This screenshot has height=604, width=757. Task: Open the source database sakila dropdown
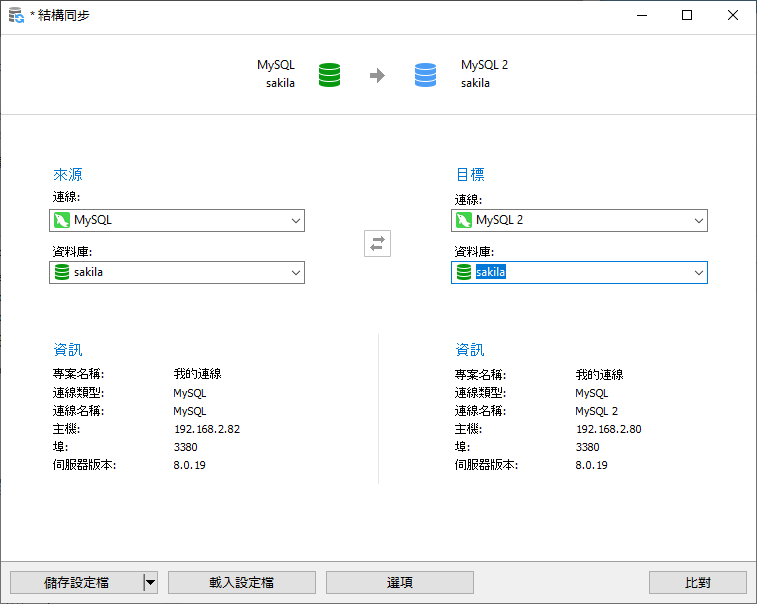[295, 273]
